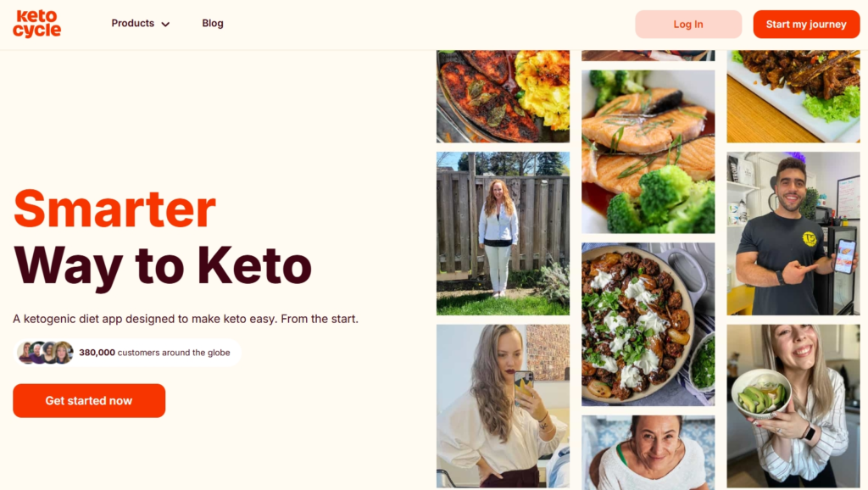Open the mirror selfie woman photo
Viewport: 868px width, 490px height.
click(x=503, y=406)
